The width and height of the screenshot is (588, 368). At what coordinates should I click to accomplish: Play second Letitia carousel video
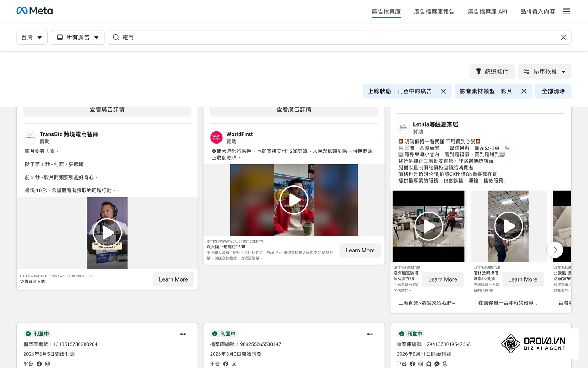point(509,226)
